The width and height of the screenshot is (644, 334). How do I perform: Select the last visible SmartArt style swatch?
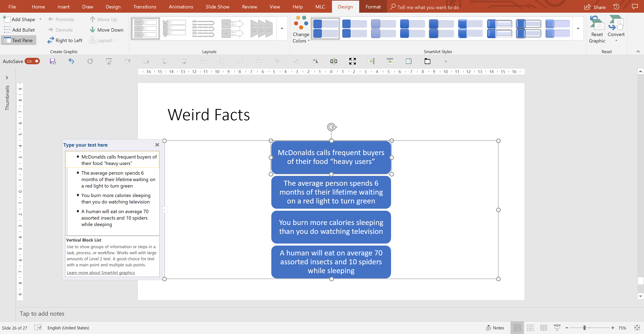click(x=558, y=28)
